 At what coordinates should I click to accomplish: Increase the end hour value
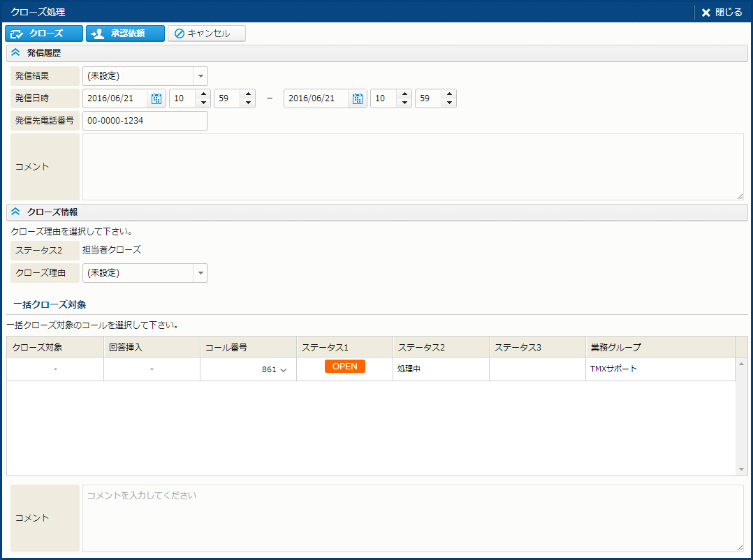[x=404, y=94]
